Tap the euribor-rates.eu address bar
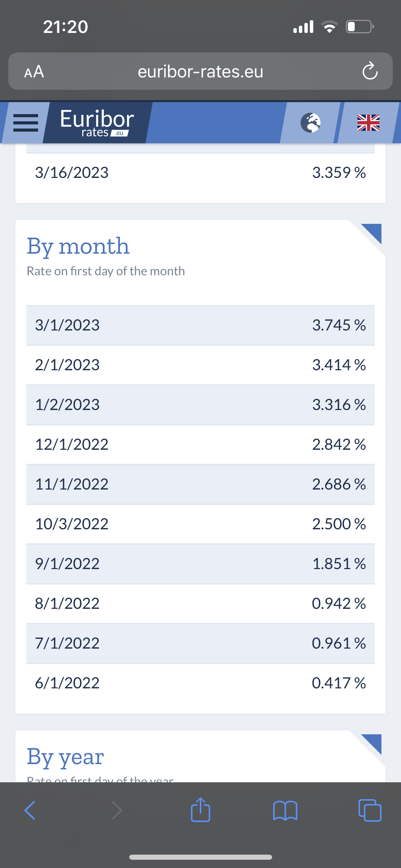Image resolution: width=401 pixels, height=868 pixels. 200,71
